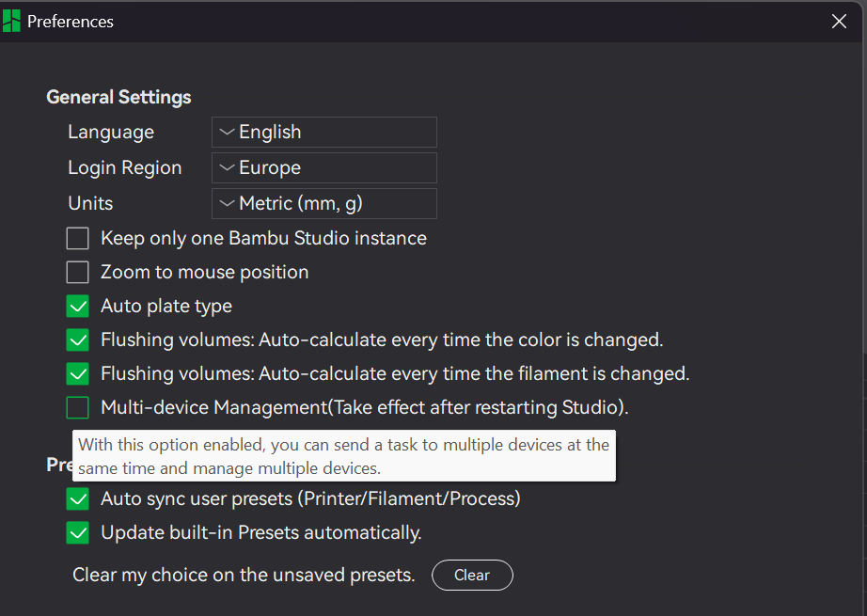Open the Language dropdown showing English

[x=324, y=133]
